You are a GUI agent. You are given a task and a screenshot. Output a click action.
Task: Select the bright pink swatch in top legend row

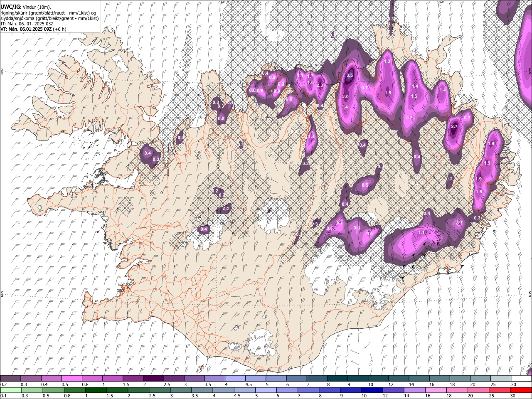coord(71,378)
